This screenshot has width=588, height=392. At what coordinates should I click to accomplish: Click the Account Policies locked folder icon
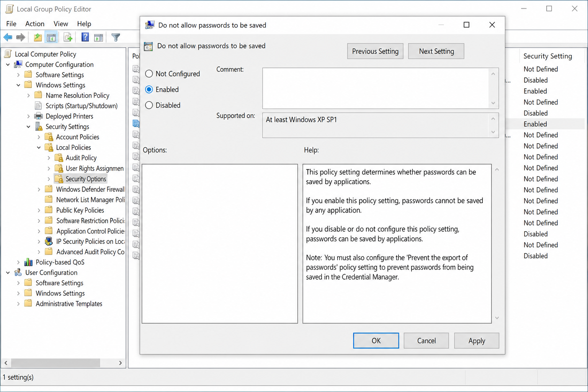[x=49, y=137]
